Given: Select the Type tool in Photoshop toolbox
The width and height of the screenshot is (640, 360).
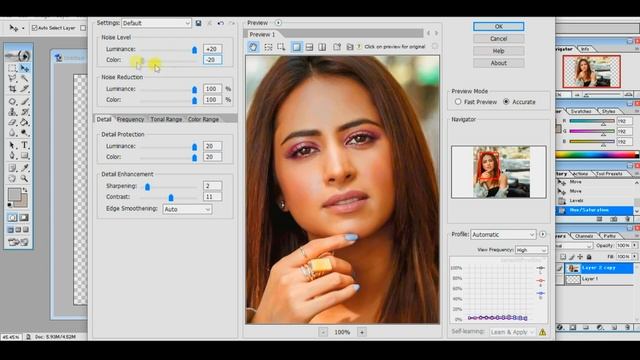Looking at the screenshot, I should point(24,145).
